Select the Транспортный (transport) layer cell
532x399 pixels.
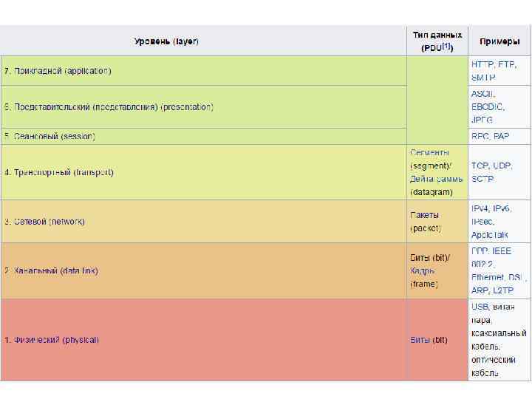tap(61, 172)
